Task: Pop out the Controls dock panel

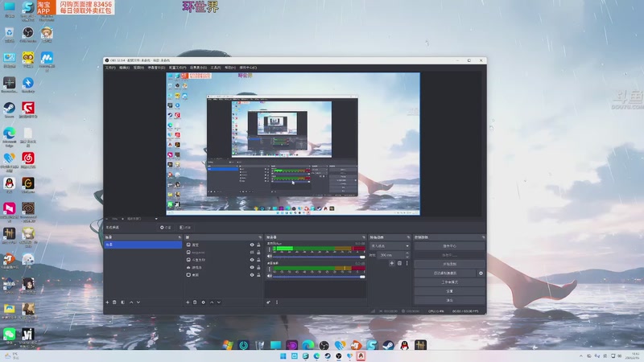Action: pos(484,237)
